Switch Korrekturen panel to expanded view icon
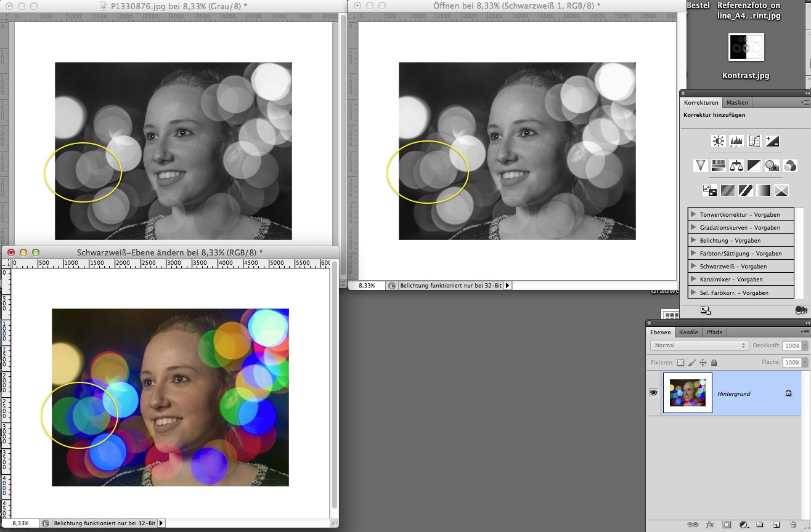 point(706,310)
